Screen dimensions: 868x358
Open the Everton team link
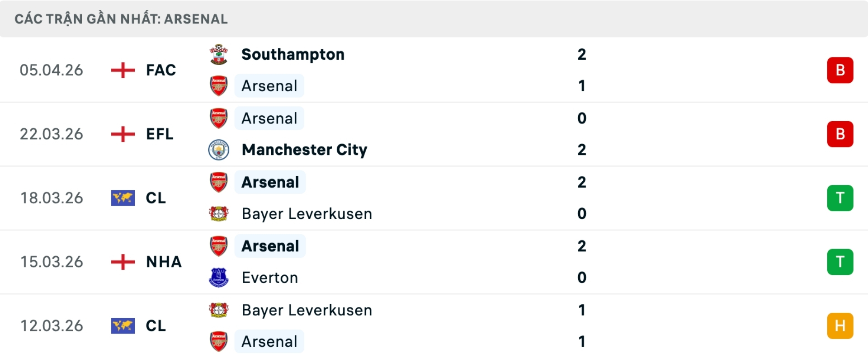coord(270,278)
